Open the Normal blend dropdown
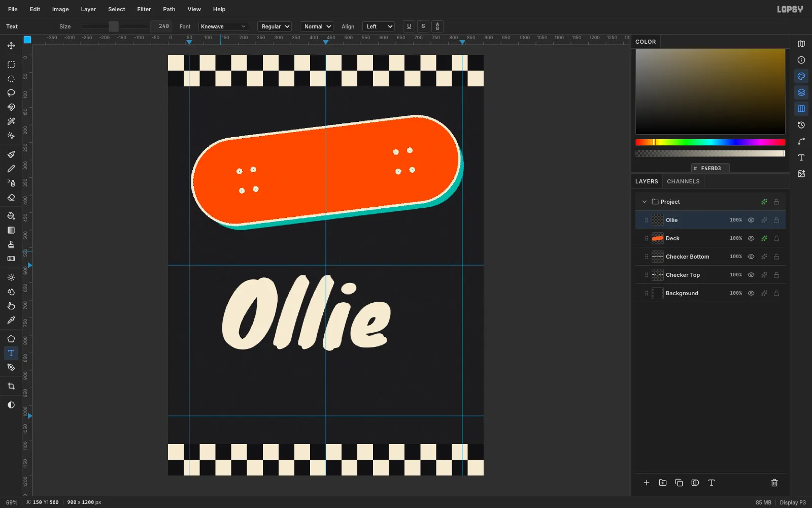 [x=317, y=26]
